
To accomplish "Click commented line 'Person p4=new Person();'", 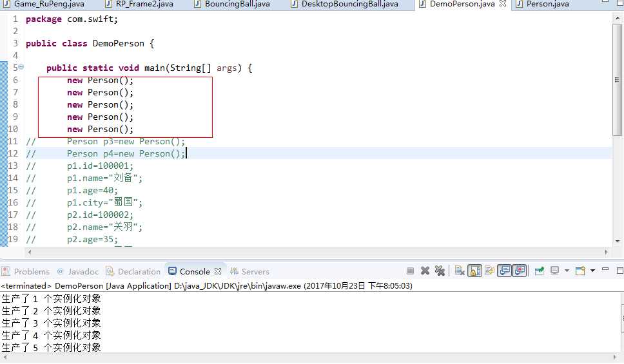I will (126, 154).
